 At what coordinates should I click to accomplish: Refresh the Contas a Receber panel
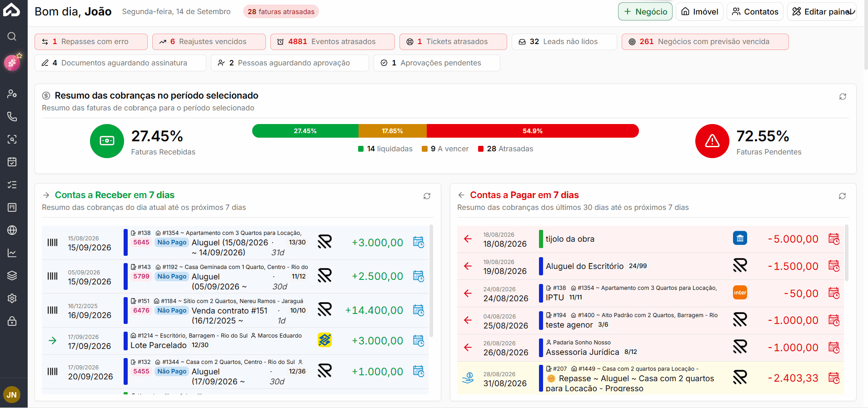pos(427,196)
